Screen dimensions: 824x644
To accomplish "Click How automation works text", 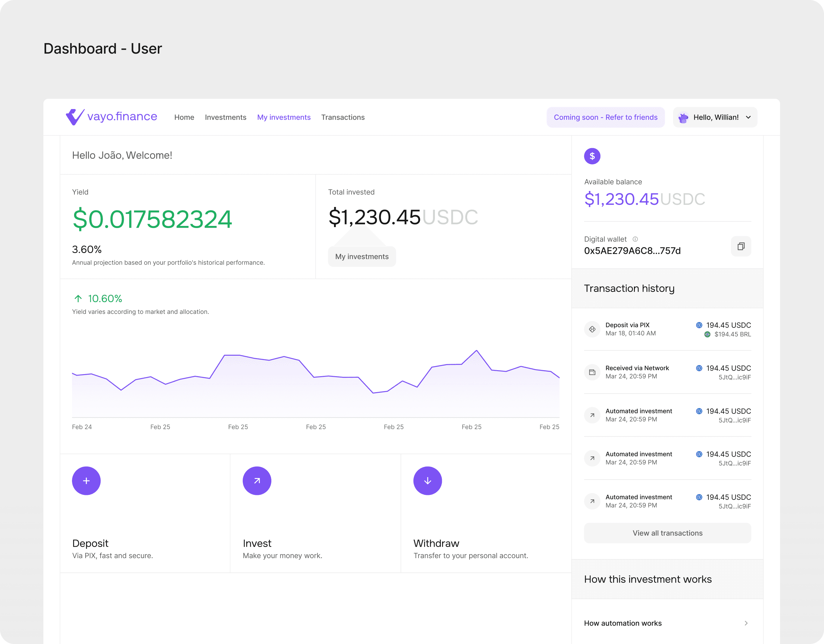I will click(x=623, y=623).
